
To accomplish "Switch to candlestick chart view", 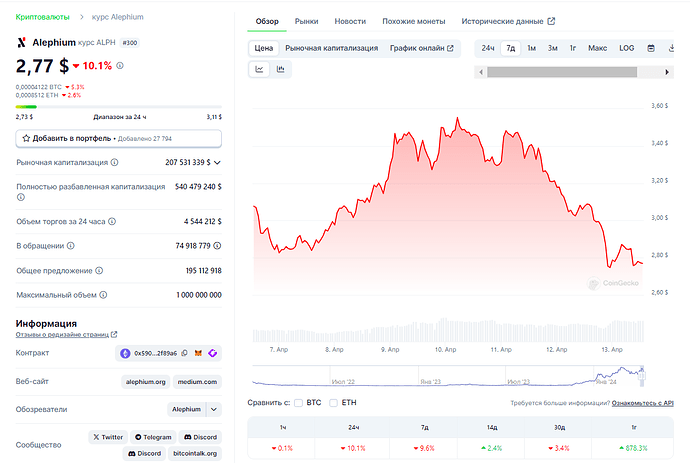I will [280, 69].
